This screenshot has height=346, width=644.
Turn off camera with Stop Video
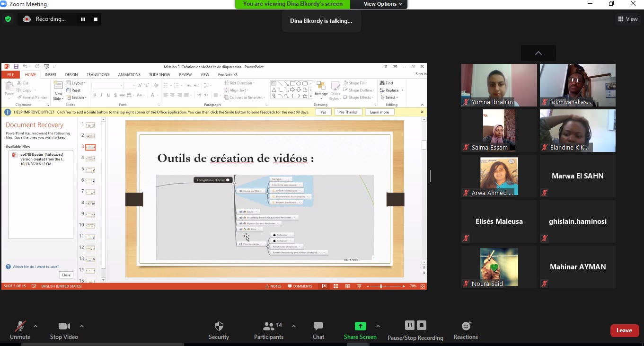click(x=64, y=327)
